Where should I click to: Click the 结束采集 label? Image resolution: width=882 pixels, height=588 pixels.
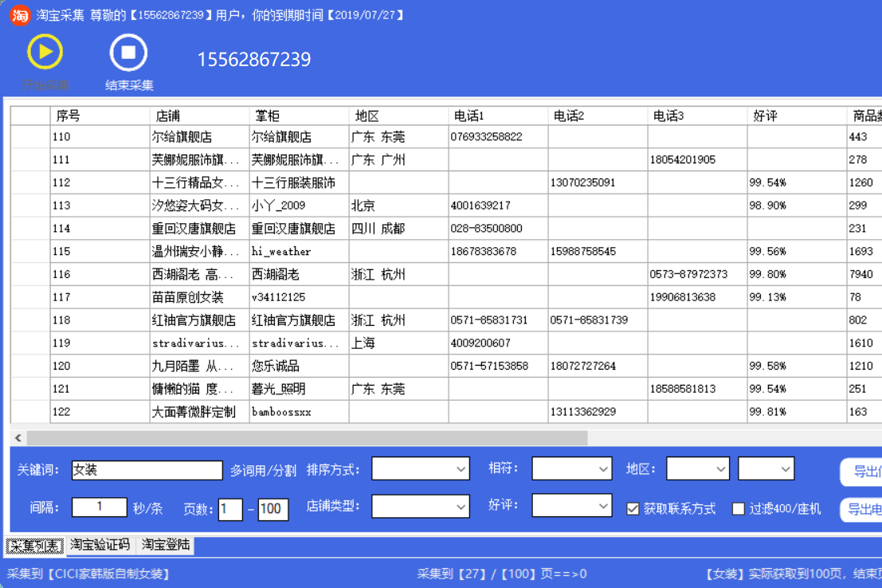pos(129,85)
